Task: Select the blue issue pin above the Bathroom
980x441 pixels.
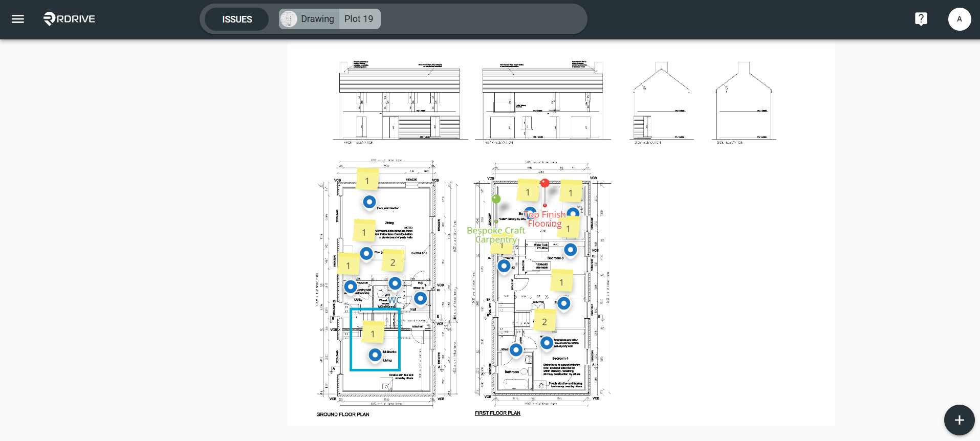Action: tap(516, 349)
